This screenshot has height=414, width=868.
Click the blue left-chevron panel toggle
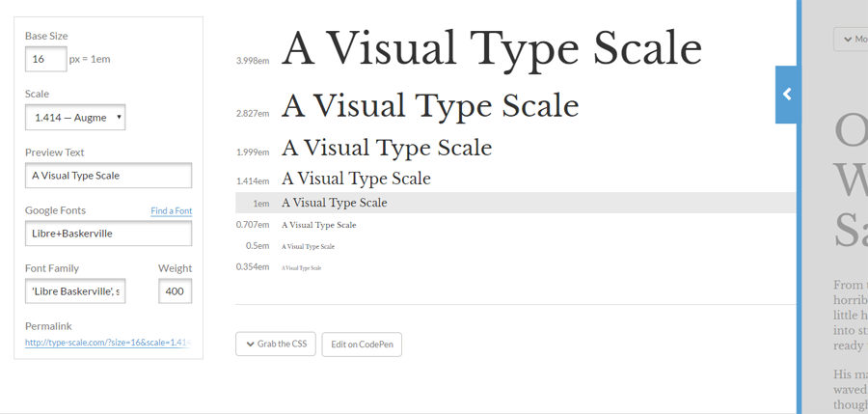[x=787, y=95]
